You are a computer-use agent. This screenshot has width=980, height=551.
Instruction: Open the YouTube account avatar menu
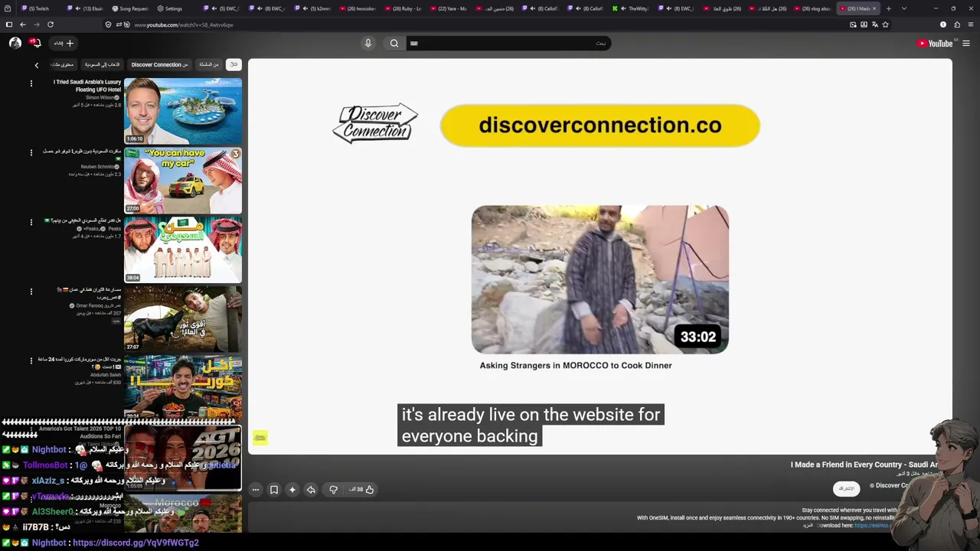click(x=15, y=44)
